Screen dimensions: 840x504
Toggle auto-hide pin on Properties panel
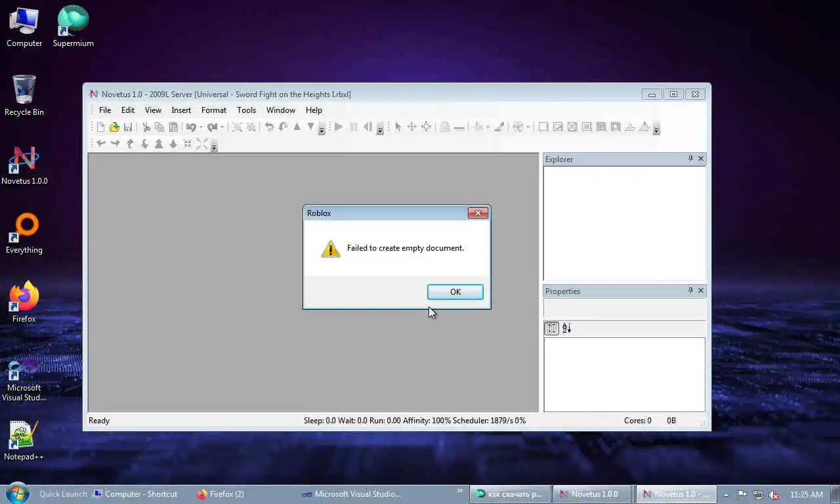690,291
